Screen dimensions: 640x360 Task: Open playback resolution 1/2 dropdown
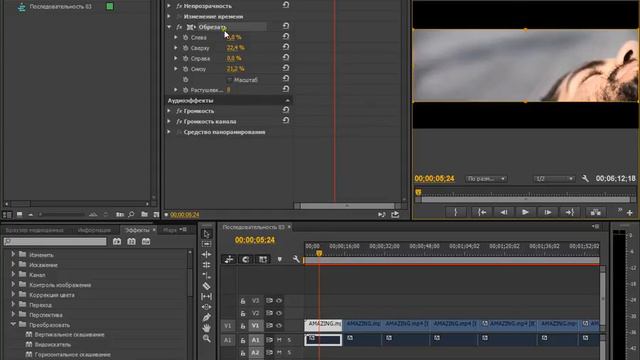tap(554, 179)
